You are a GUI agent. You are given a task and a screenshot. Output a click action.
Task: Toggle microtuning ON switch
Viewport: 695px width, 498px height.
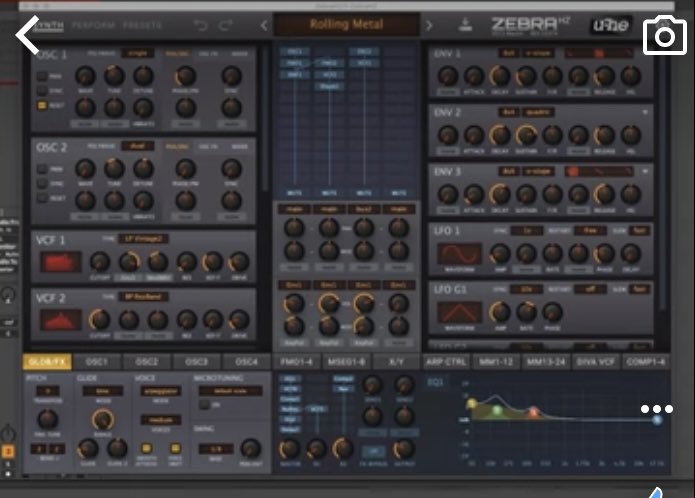[x=204, y=405]
